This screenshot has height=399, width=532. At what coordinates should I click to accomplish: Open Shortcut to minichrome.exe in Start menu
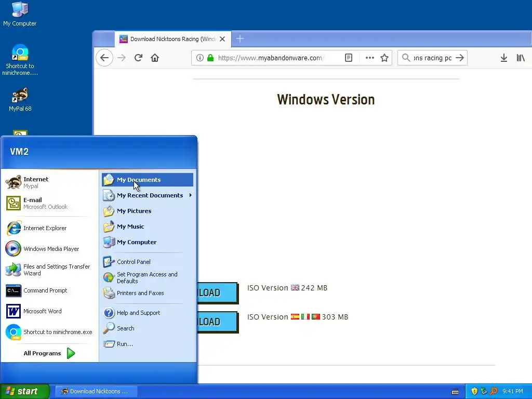tap(49, 332)
